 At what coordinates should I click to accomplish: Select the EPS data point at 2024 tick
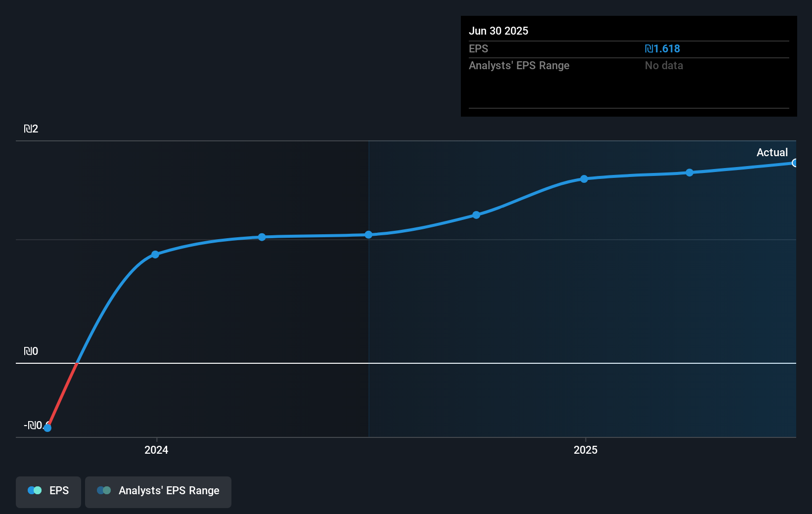[x=155, y=255]
